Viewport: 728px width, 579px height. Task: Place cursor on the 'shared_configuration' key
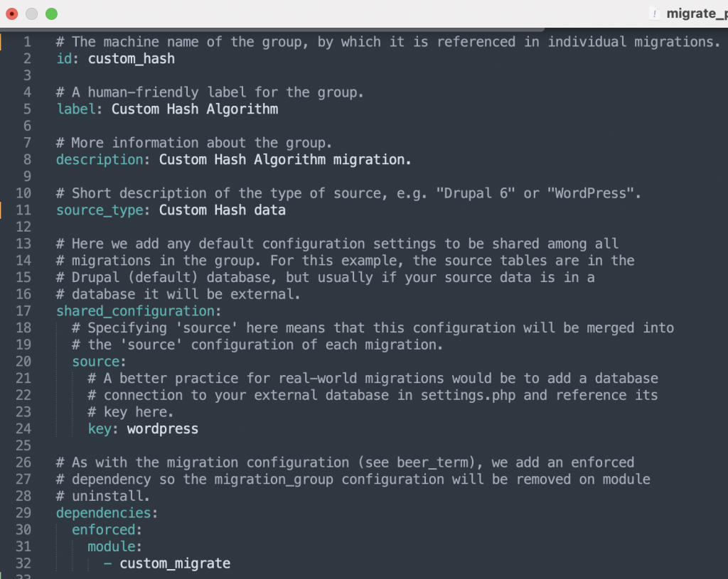coord(135,310)
